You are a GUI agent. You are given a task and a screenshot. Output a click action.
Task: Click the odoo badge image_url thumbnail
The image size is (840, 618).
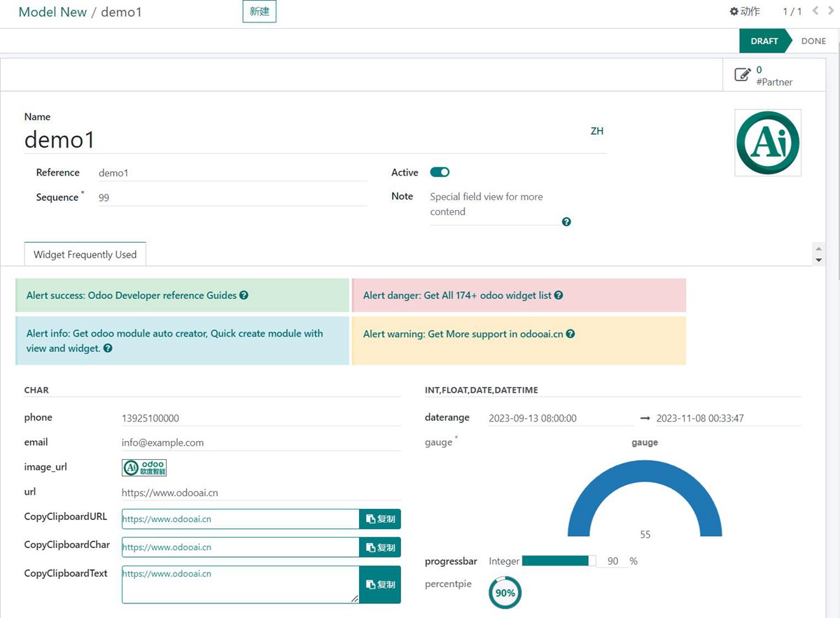coord(143,467)
